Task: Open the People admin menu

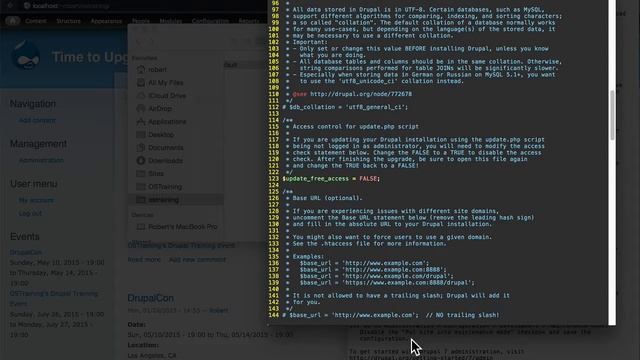Action: 140,21
